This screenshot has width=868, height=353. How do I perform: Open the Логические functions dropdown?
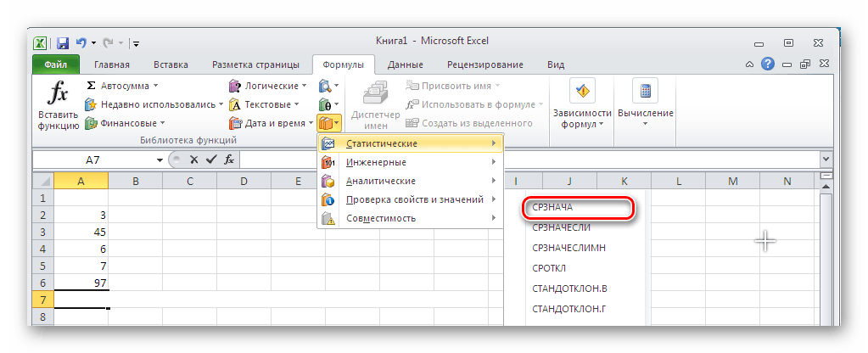click(x=304, y=86)
